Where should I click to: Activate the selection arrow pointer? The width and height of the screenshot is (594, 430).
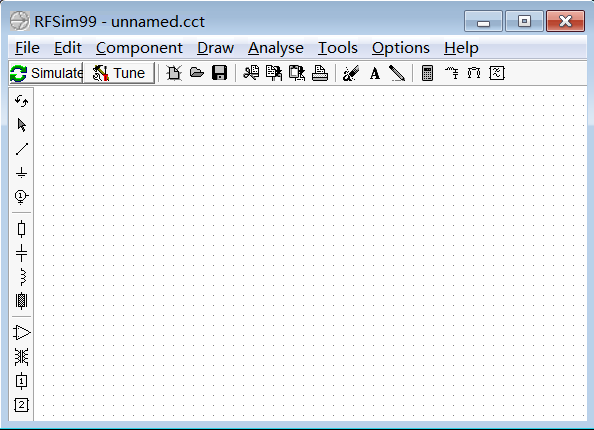pos(22,125)
